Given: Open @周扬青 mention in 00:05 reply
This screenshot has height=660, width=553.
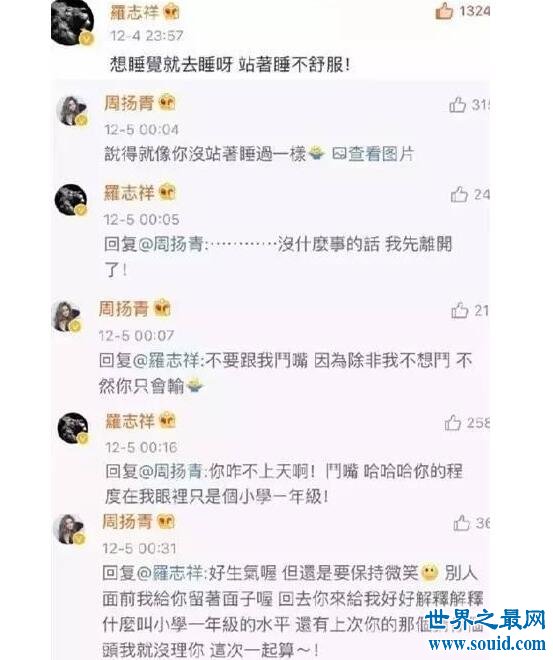Looking at the screenshot, I should [x=171, y=244].
